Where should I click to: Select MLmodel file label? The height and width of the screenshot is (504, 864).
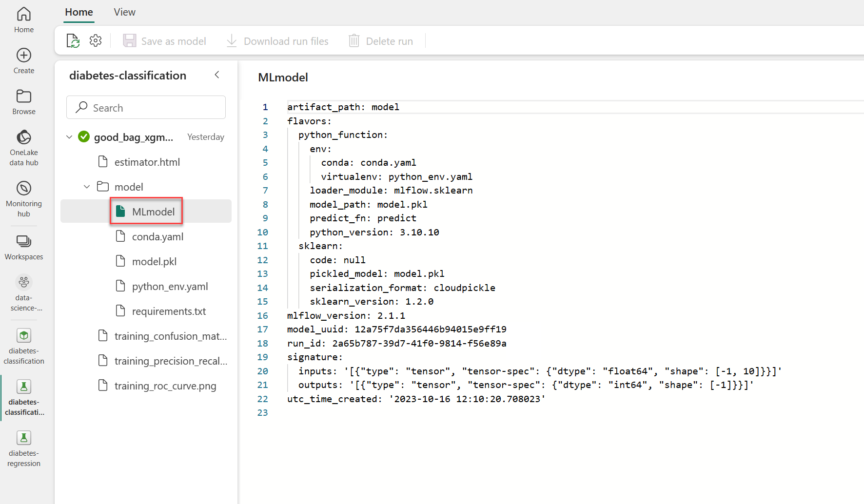pyautogui.click(x=153, y=212)
